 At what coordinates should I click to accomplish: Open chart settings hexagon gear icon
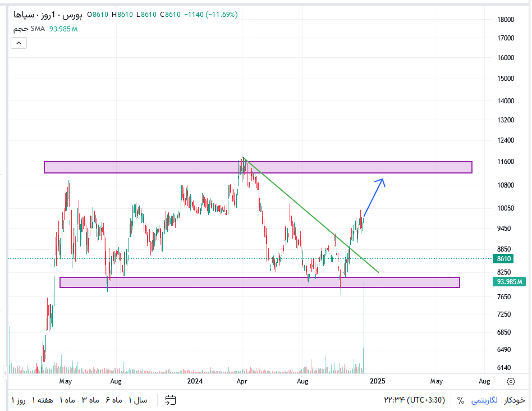pyautogui.click(x=511, y=381)
